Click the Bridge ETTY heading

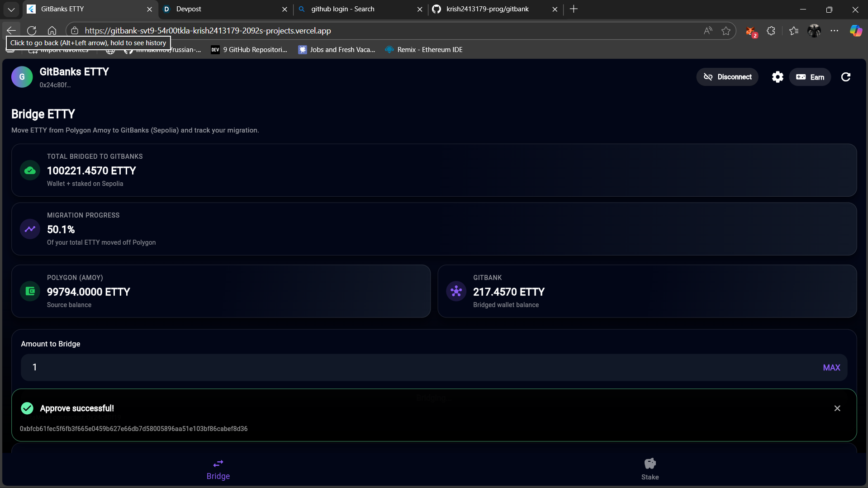[x=43, y=114]
